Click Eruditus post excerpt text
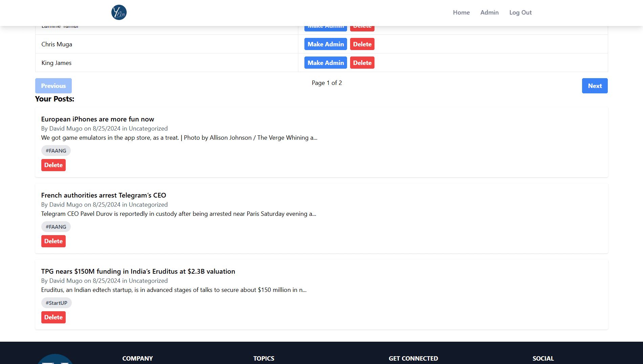The width and height of the screenshot is (643, 364). [x=174, y=290]
